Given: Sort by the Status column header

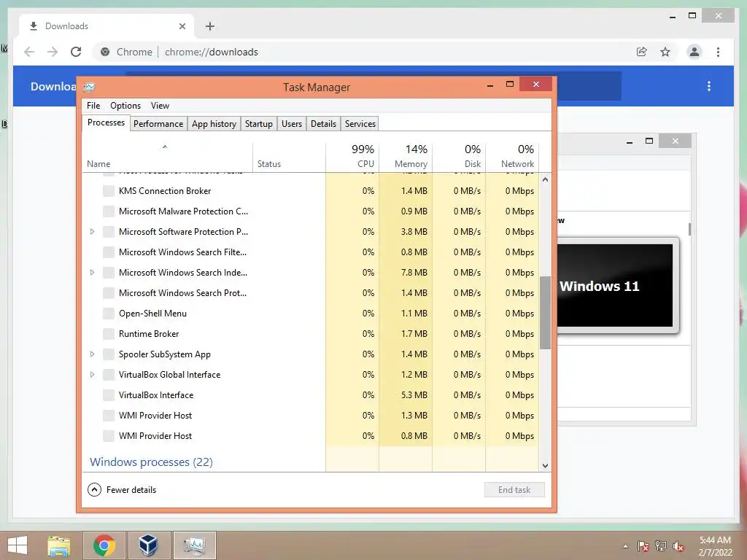Looking at the screenshot, I should 289,157.
